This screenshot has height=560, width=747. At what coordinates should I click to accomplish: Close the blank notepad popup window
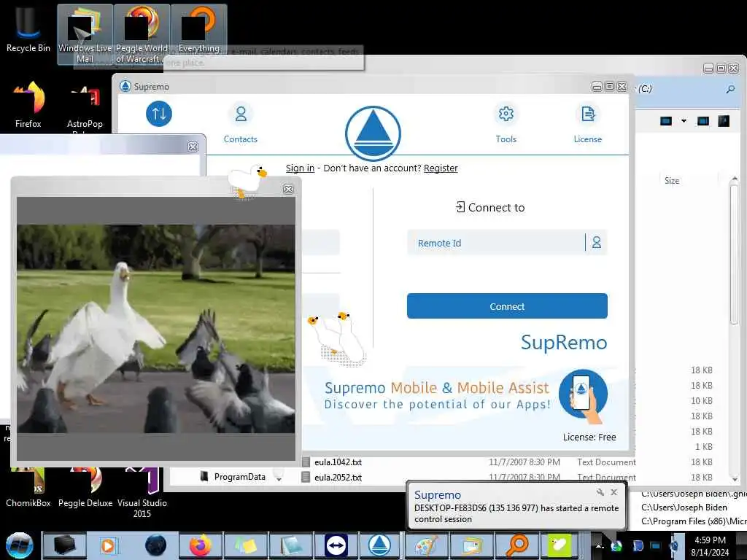click(x=193, y=147)
